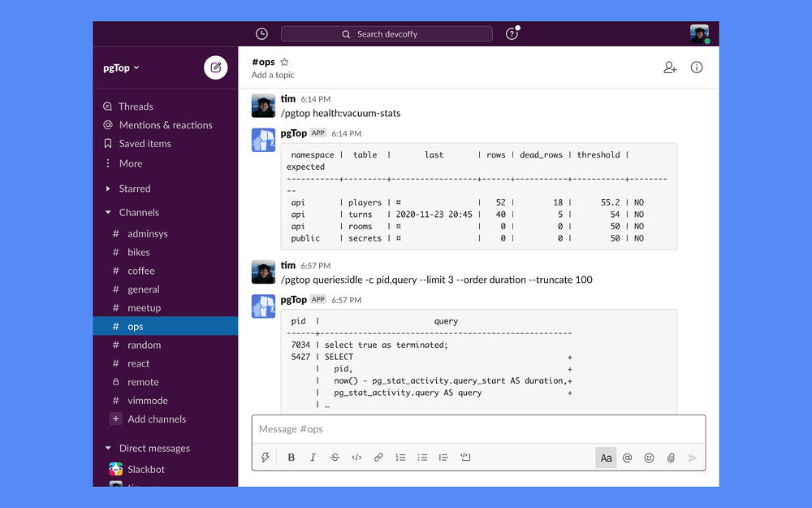Screen dimensions: 812x508
Task: Toggle strikethrough formatting in the composer
Action: point(335,457)
